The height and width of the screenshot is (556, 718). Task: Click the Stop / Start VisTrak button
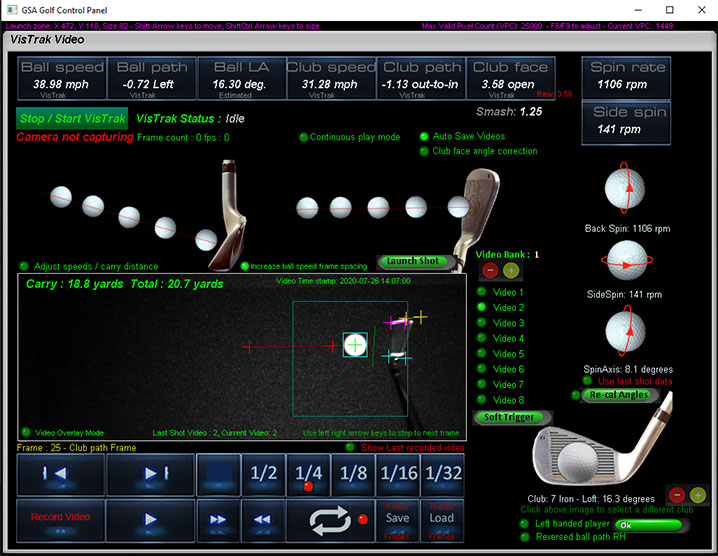(72, 119)
